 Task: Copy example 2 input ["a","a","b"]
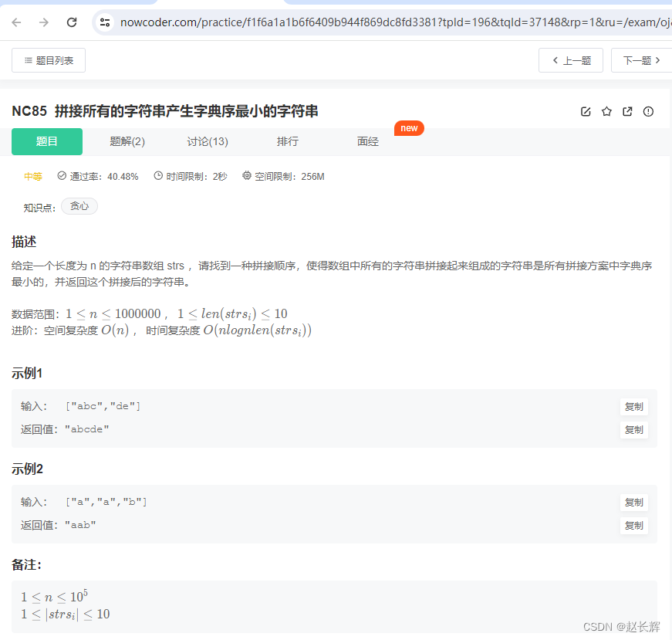634,503
